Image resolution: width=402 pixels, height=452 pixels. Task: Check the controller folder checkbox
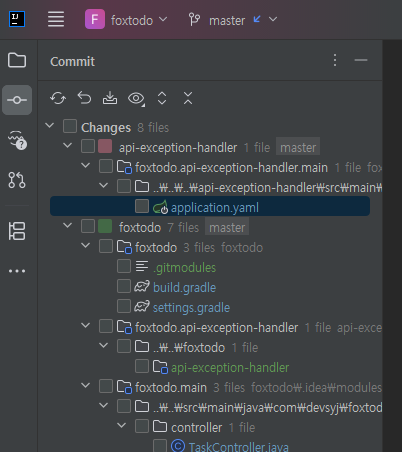click(142, 426)
